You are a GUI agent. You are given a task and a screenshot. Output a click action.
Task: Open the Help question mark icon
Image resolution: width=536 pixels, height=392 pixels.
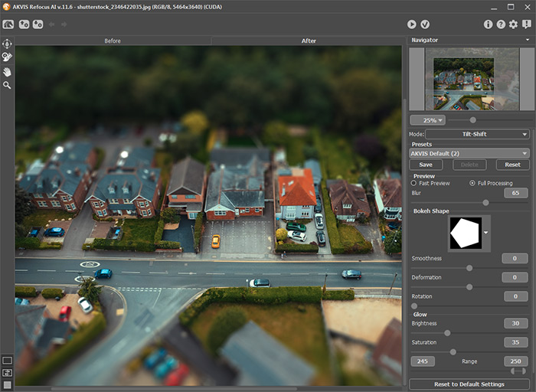point(501,24)
